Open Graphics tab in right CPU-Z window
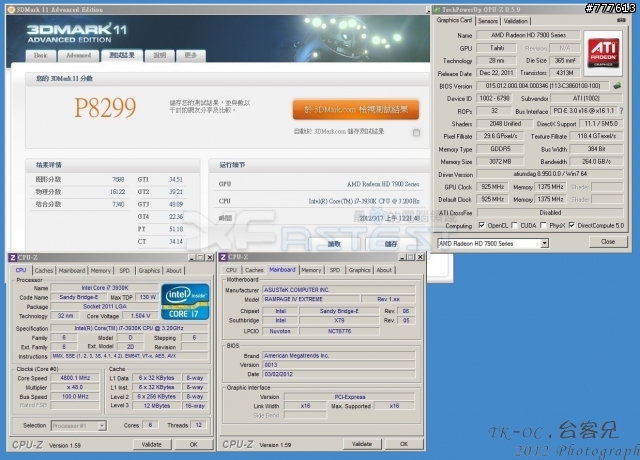This screenshot has height=460, width=640. [359, 270]
